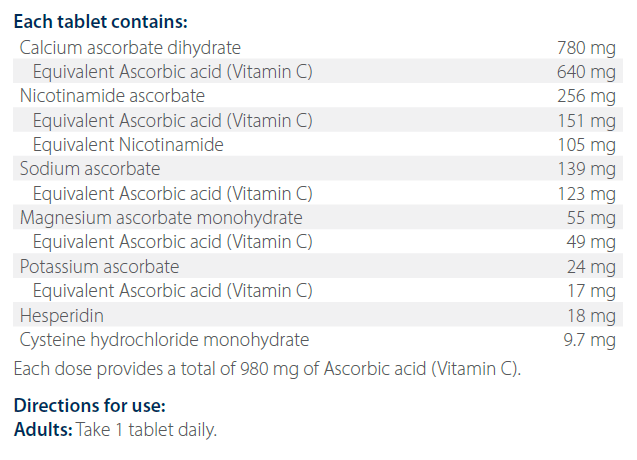Image resolution: width=637 pixels, height=460 pixels.
Task: Click the 105 mg amount value
Action: (x=586, y=145)
